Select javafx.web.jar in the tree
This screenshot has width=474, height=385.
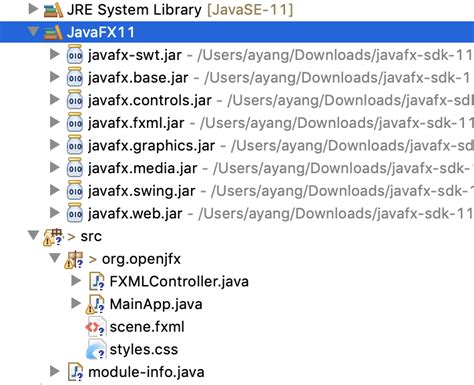click(x=135, y=214)
